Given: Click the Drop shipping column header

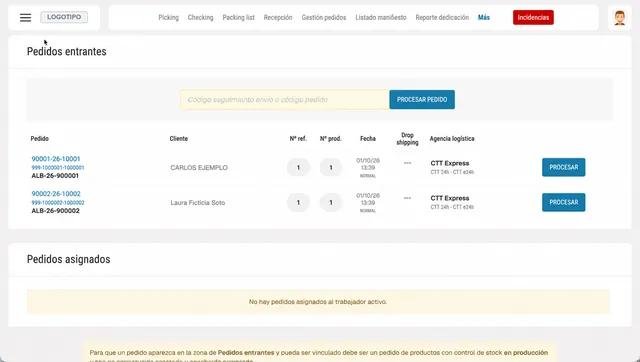Looking at the screenshot, I should (407, 139).
